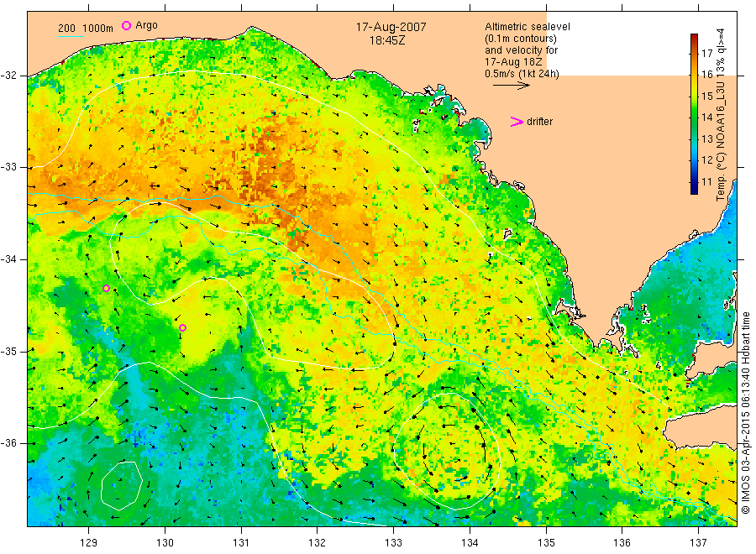
Task: Click the time label 18:45Z
Action: (387, 40)
